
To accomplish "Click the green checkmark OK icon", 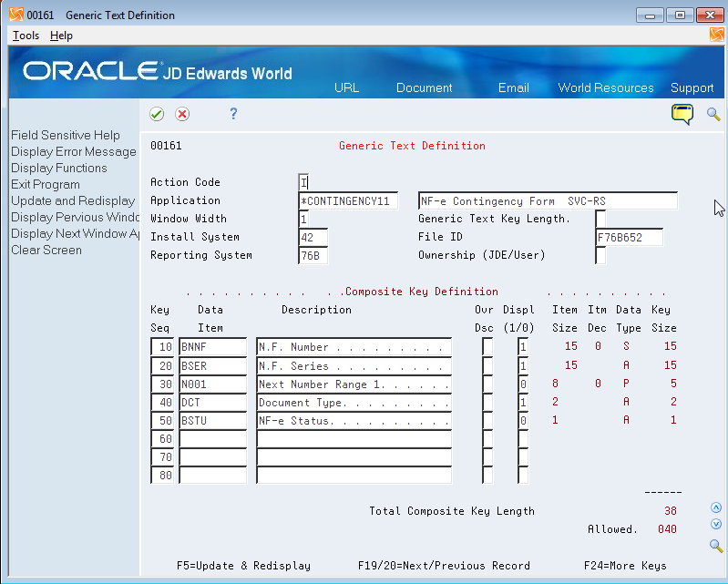I will (x=157, y=114).
